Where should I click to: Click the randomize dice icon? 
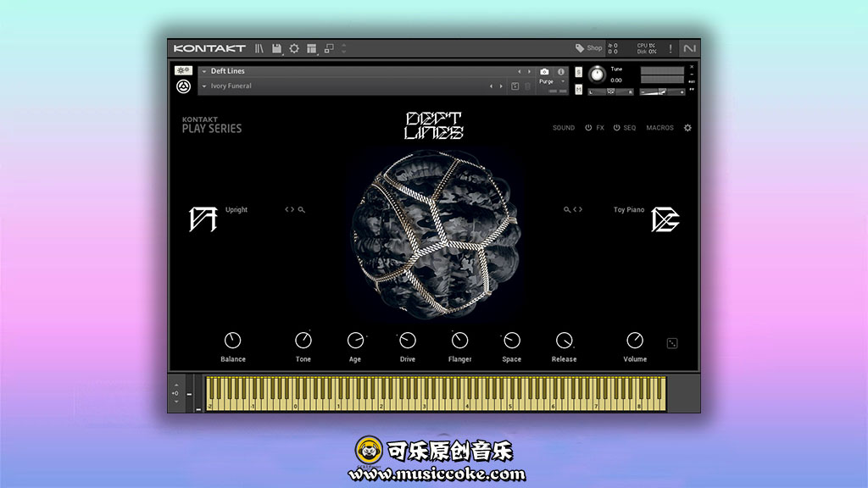tap(672, 343)
